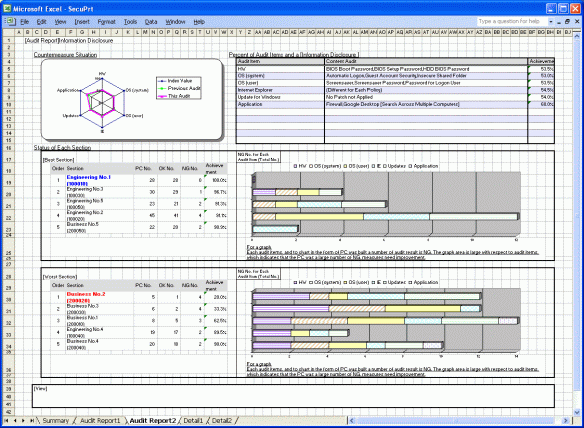
Task: Minimize the workbook window in menu bar
Action: click(x=559, y=22)
